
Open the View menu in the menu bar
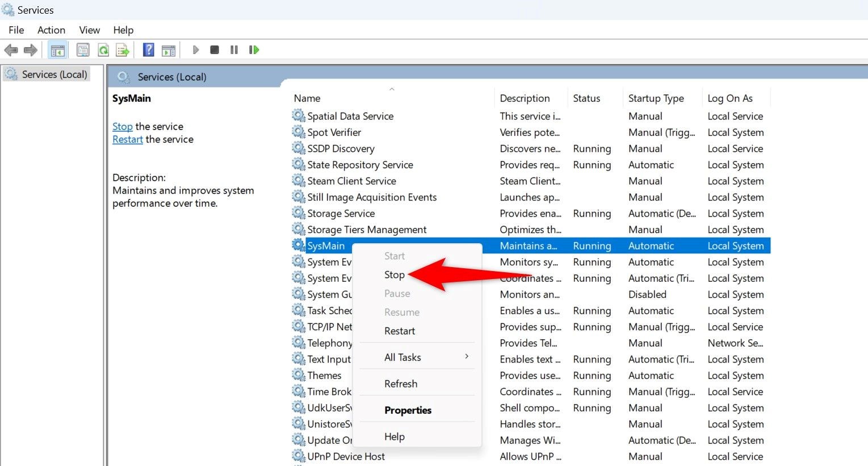point(89,30)
